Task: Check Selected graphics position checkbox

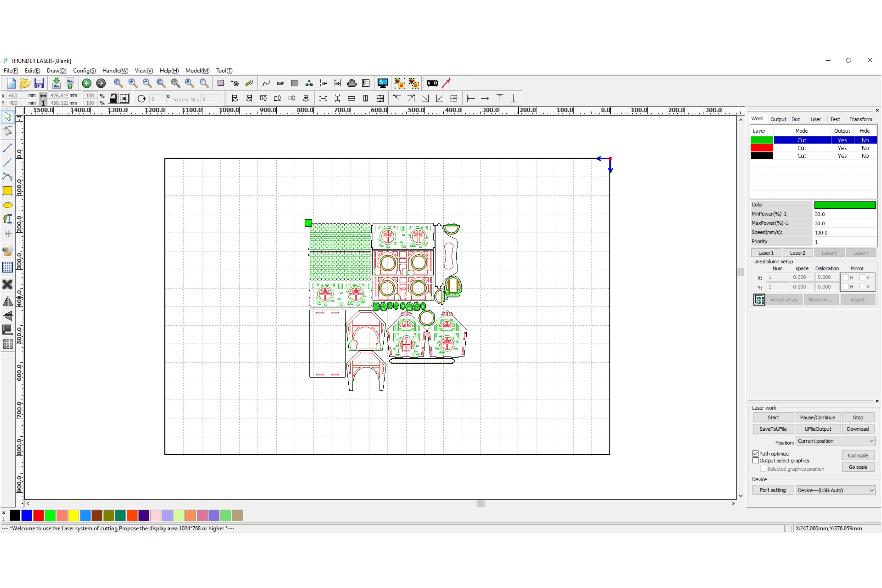Action: [x=763, y=469]
